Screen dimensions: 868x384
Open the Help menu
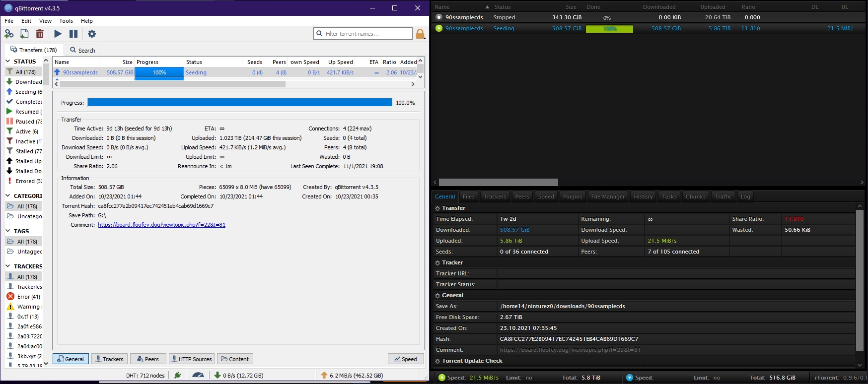pyautogui.click(x=87, y=21)
